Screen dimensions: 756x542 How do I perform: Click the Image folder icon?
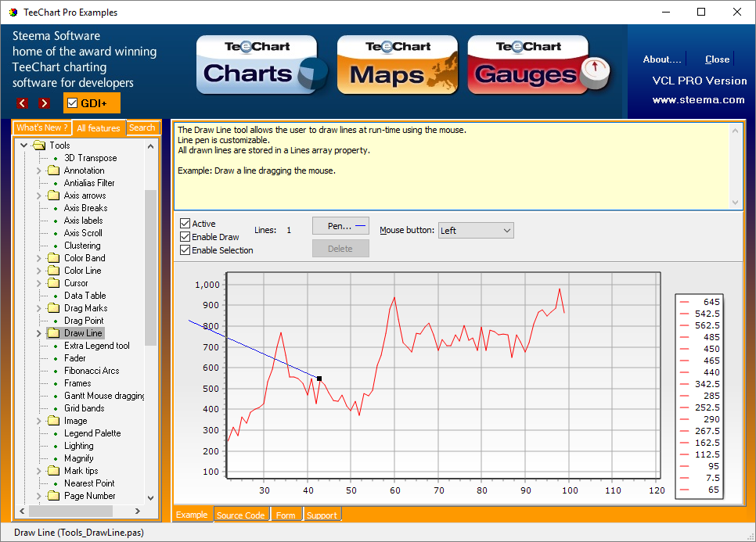53,421
